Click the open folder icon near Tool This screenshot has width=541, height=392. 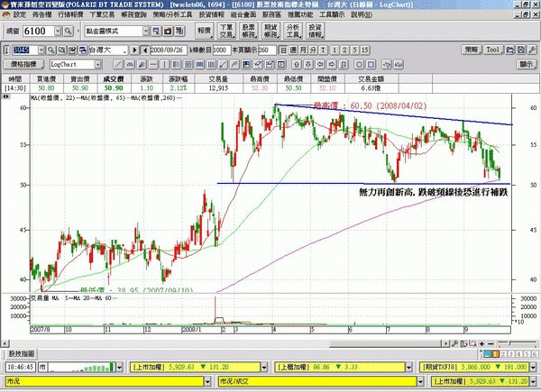coord(510,50)
